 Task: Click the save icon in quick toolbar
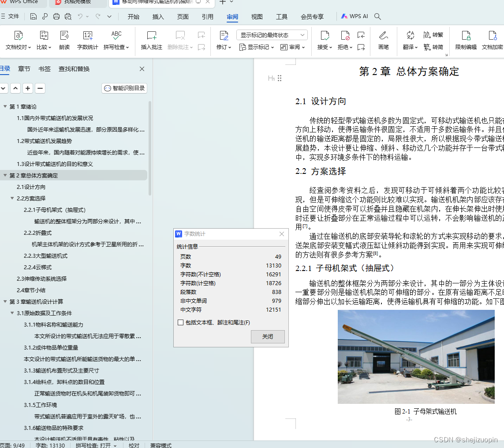(x=34, y=16)
